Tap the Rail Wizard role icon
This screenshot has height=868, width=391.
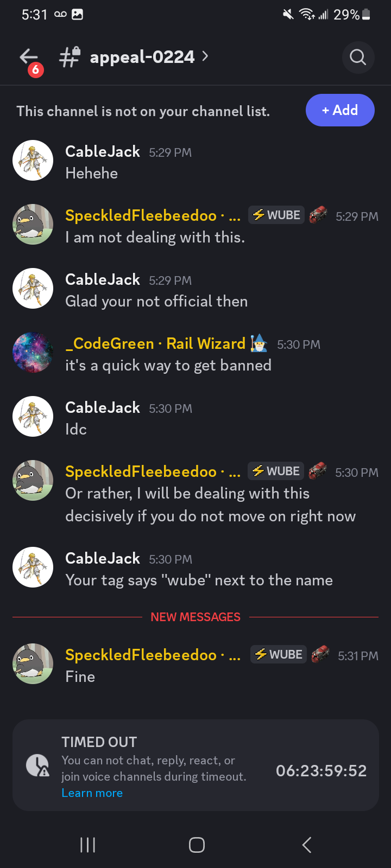258,343
